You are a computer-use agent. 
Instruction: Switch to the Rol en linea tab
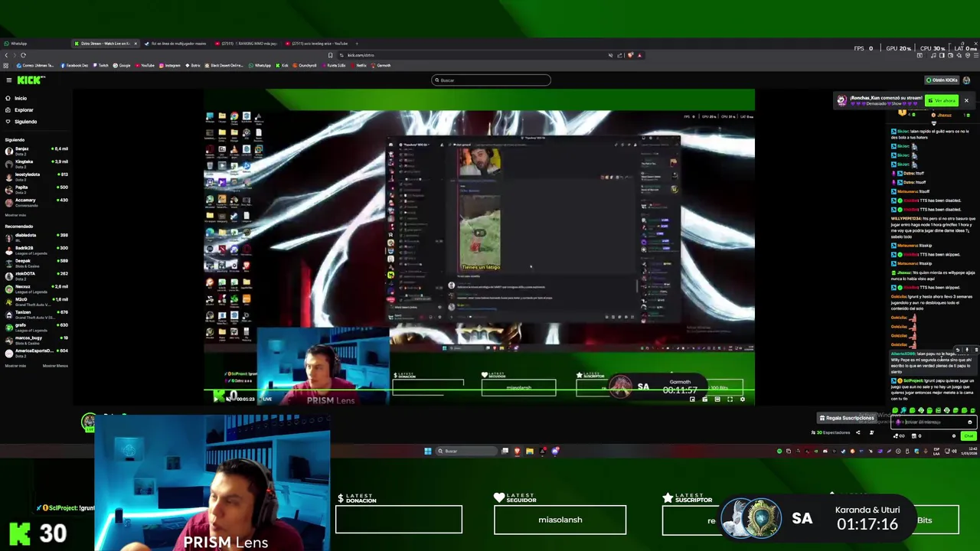pos(178,44)
